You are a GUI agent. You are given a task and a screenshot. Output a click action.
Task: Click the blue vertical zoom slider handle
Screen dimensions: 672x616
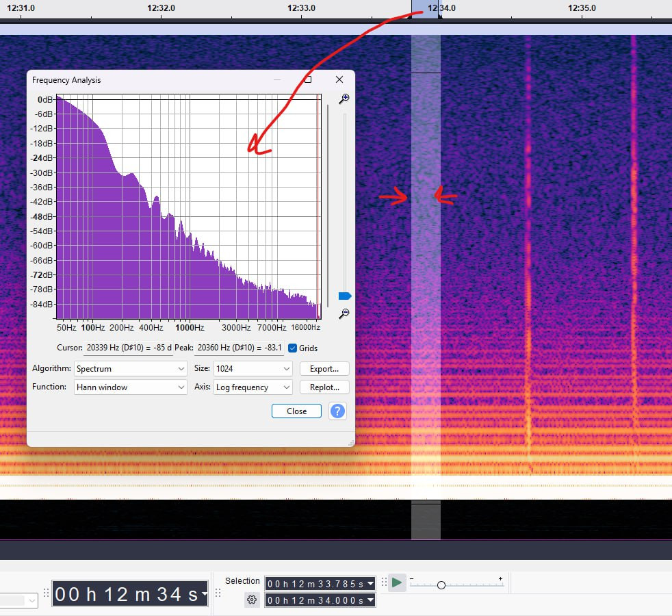click(x=345, y=296)
